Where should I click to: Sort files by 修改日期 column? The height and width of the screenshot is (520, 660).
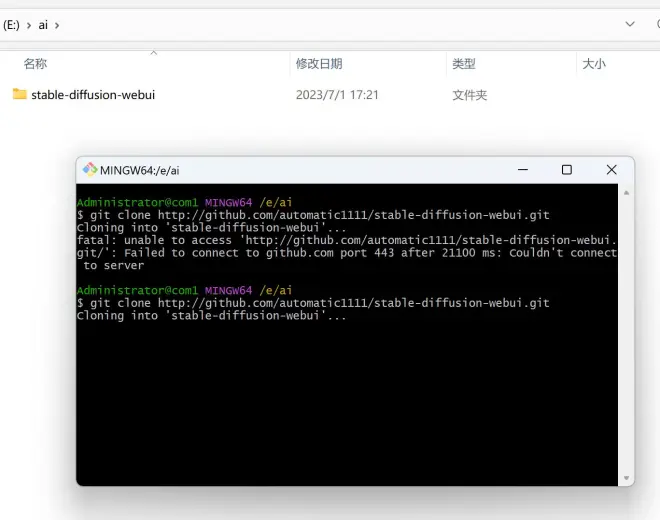pos(319,64)
